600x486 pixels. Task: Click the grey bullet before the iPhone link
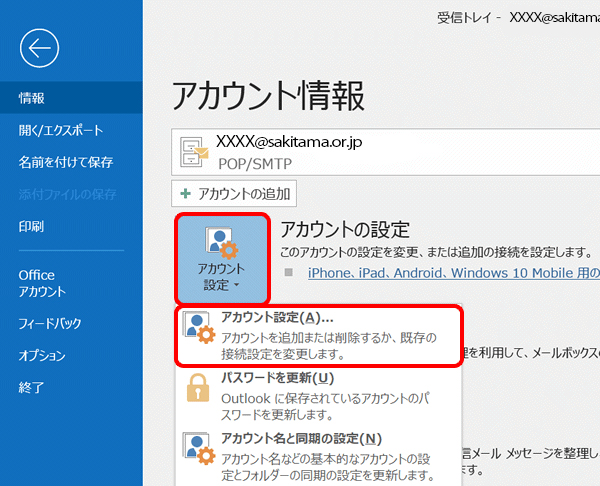289,272
